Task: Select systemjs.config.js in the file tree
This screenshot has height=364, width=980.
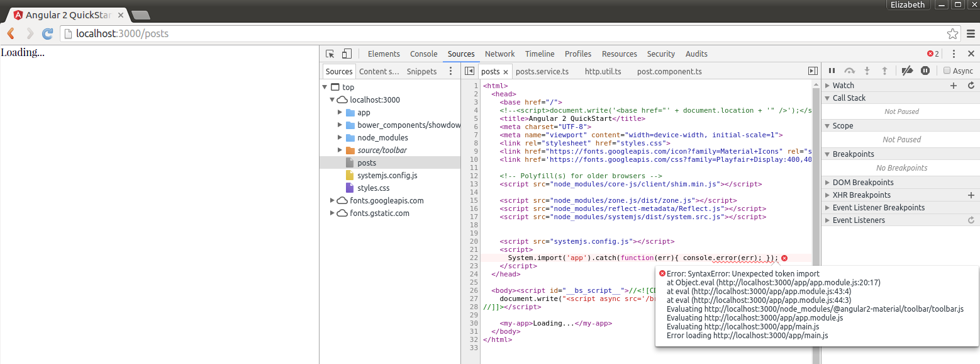Action: (387, 176)
